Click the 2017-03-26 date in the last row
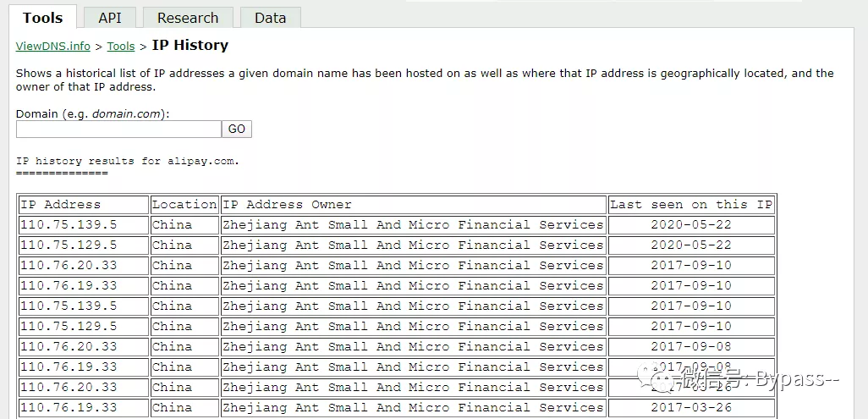Screen dimensions: 868x419 pyautogui.click(x=691, y=408)
